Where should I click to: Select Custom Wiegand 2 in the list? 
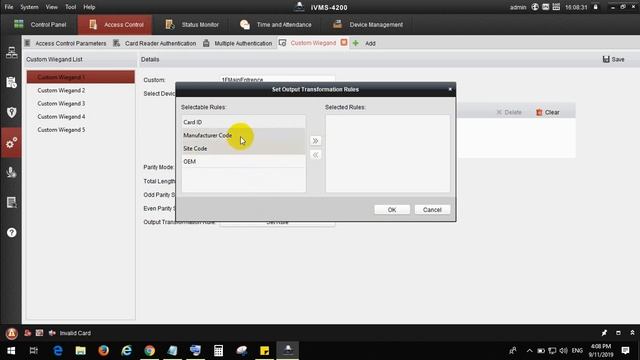pos(81,90)
